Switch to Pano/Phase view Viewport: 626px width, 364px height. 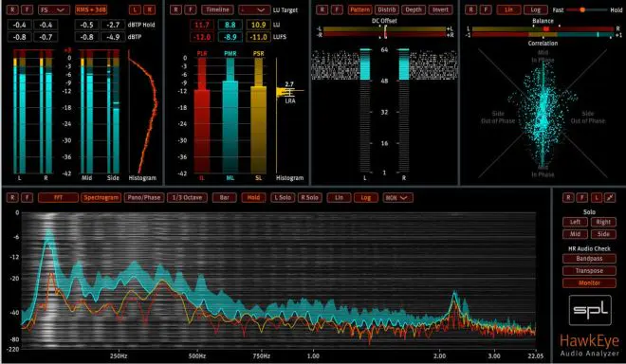pos(144,197)
